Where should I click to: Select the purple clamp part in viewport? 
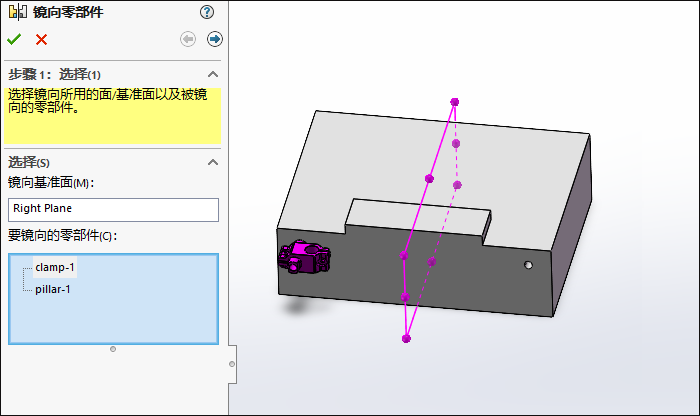[304, 257]
